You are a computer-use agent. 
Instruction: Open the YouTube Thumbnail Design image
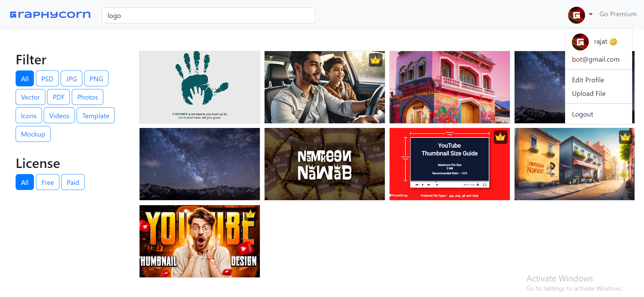[x=200, y=241]
